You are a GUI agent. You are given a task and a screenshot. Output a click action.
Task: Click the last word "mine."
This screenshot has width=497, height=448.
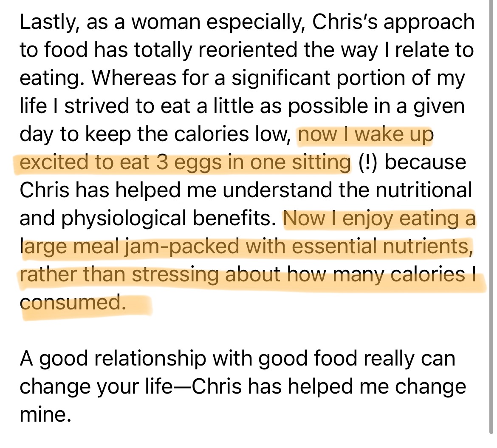[x=45, y=414]
